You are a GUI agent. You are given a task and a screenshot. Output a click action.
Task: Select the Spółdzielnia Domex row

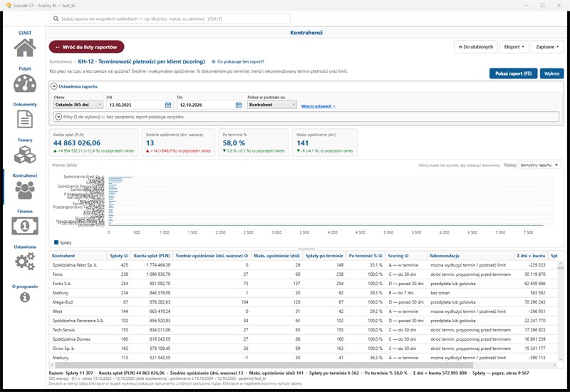[303, 339]
